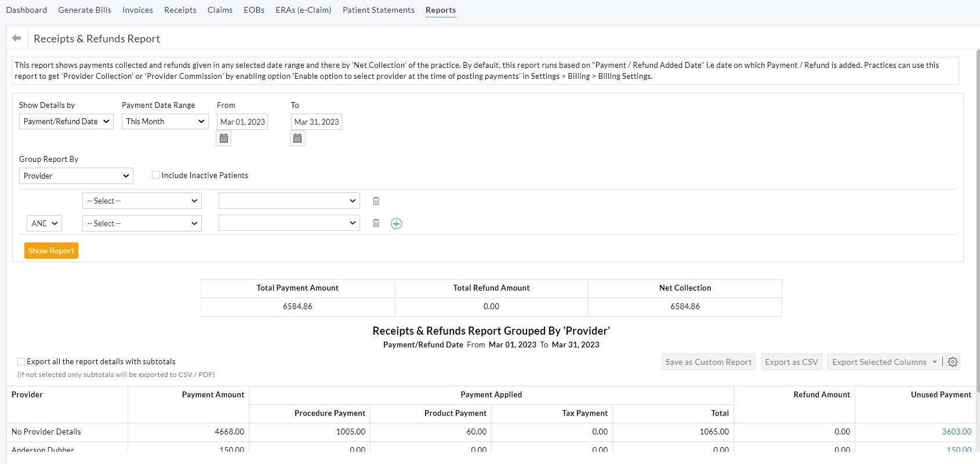Click the Total Refund Amount value 0.00
The width and height of the screenshot is (980, 464).
pyautogui.click(x=491, y=306)
